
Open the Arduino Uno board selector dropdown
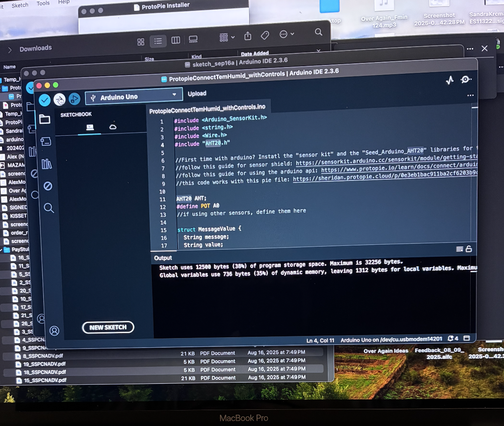click(x=134, y=97)
